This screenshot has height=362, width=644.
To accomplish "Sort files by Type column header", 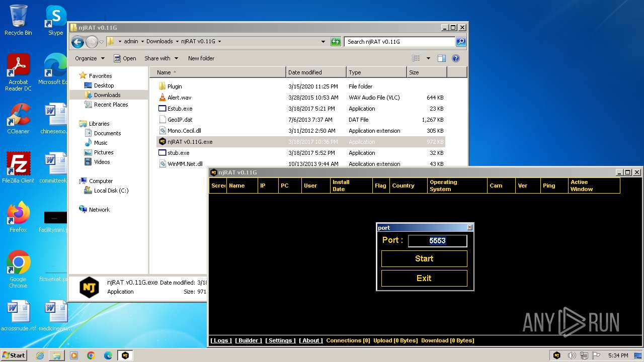I will [x=376, y=72].
